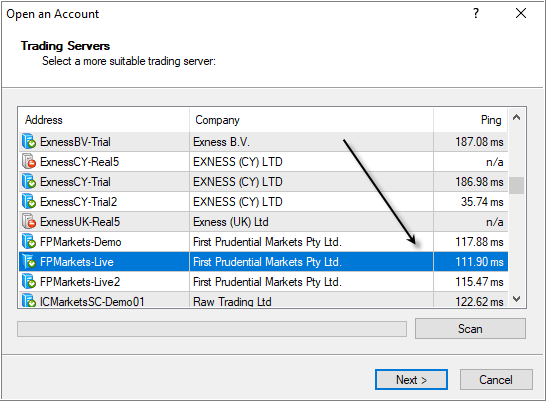
Task: Sort servers by Company column header
Action: pos(312,120)
